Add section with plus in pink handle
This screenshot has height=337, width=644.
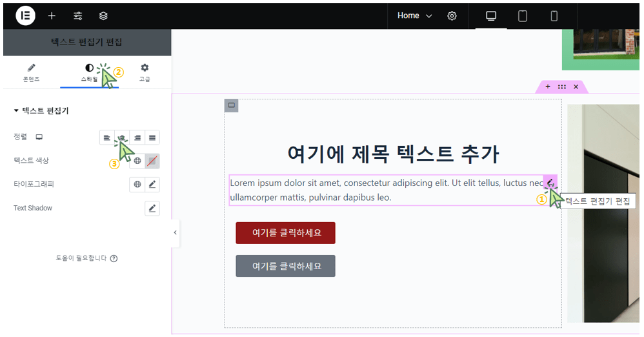point(547,87)
